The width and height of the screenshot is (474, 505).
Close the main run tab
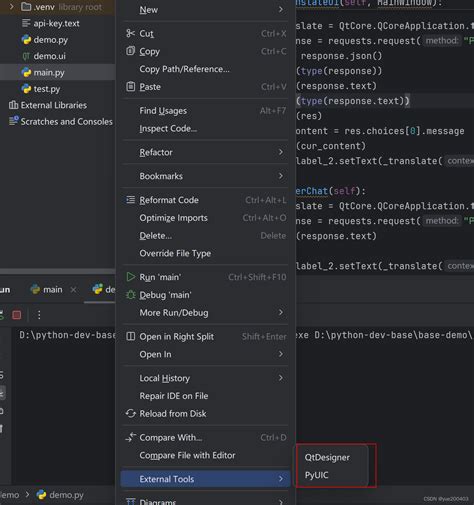(73, 290)
